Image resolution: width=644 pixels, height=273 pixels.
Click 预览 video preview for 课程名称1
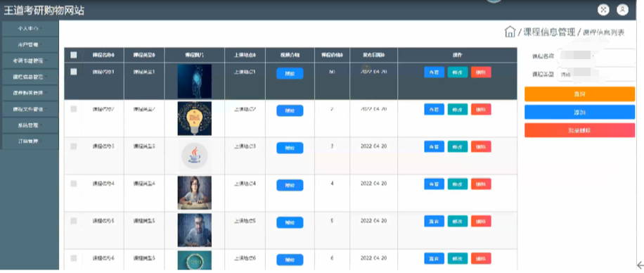point(290,73)
